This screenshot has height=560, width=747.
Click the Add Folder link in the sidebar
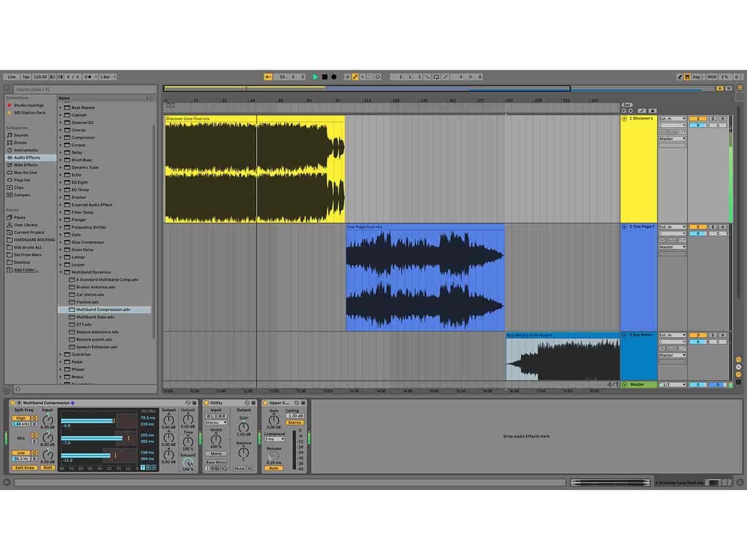[25, 270]
